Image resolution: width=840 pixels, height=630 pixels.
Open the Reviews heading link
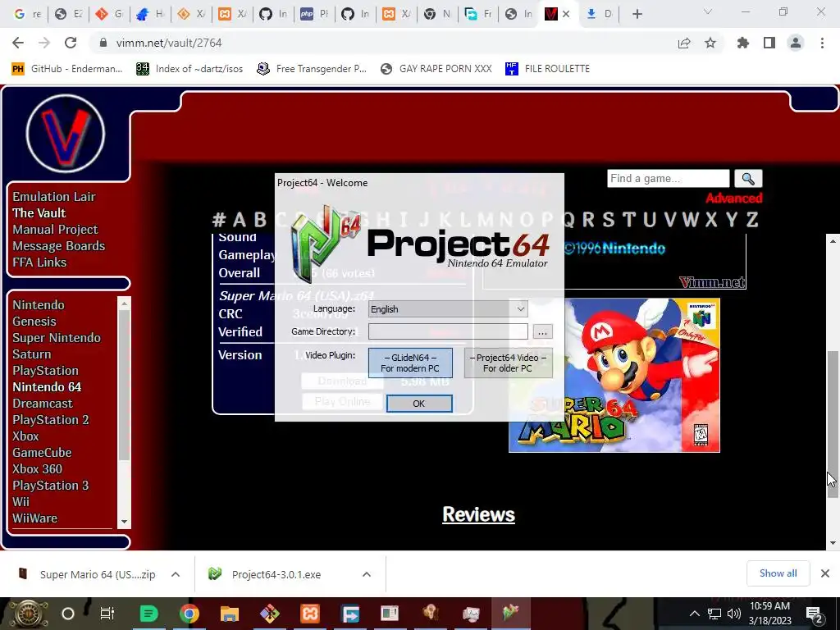[x=478, y=514]
